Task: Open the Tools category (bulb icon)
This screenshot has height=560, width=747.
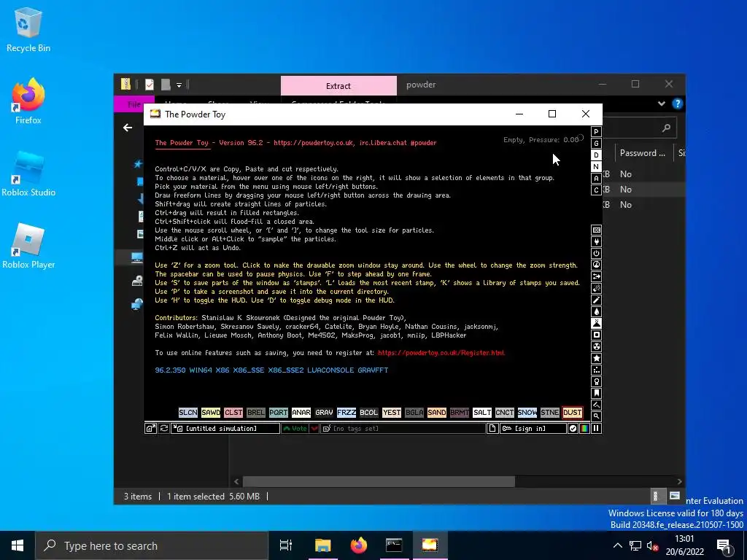Action: click(596, 382)
